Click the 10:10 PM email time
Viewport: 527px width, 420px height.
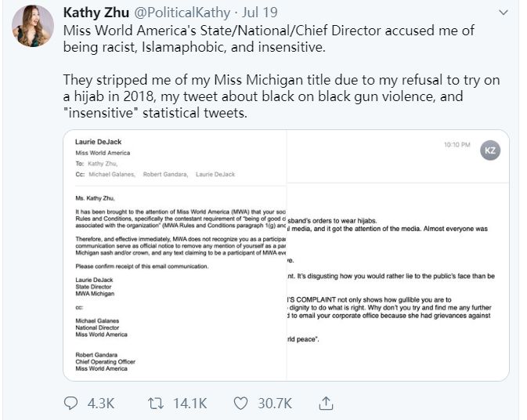coord(457,145)
